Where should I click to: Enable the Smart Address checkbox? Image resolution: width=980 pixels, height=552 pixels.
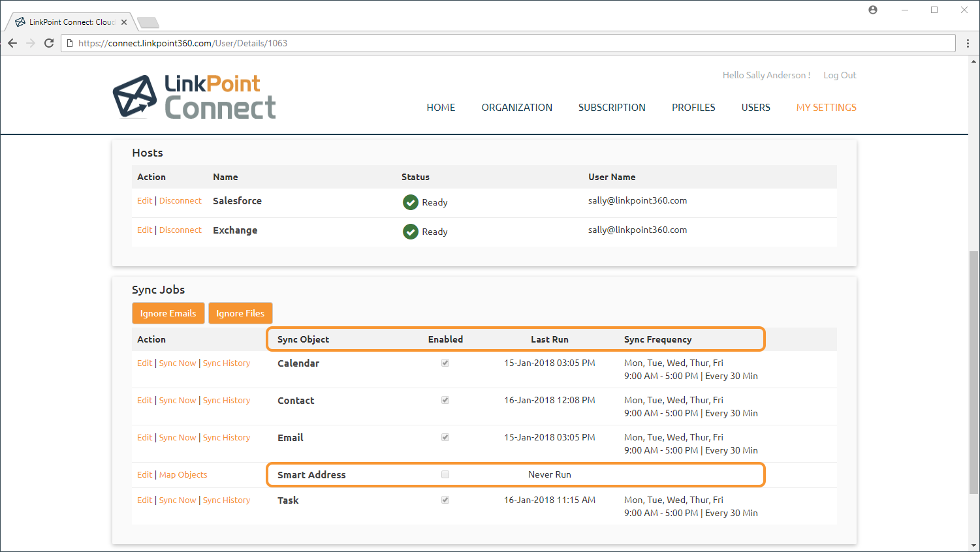(x=445, y=474)
